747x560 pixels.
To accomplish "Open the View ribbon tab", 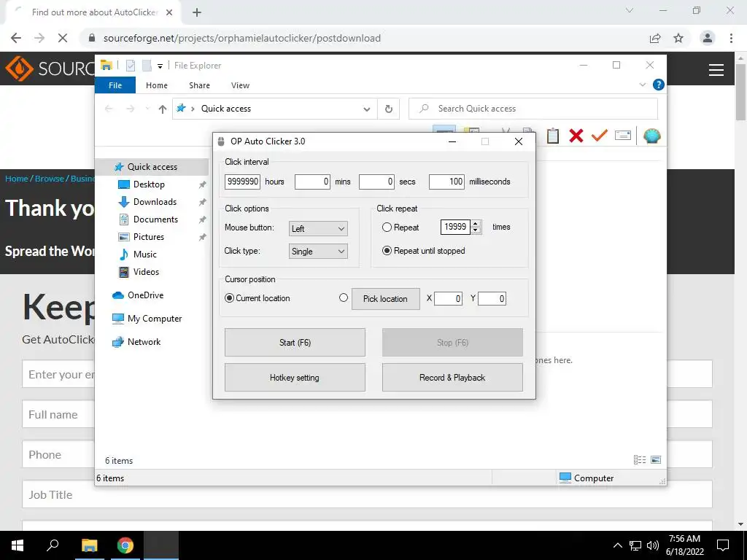I will [240, 85].
